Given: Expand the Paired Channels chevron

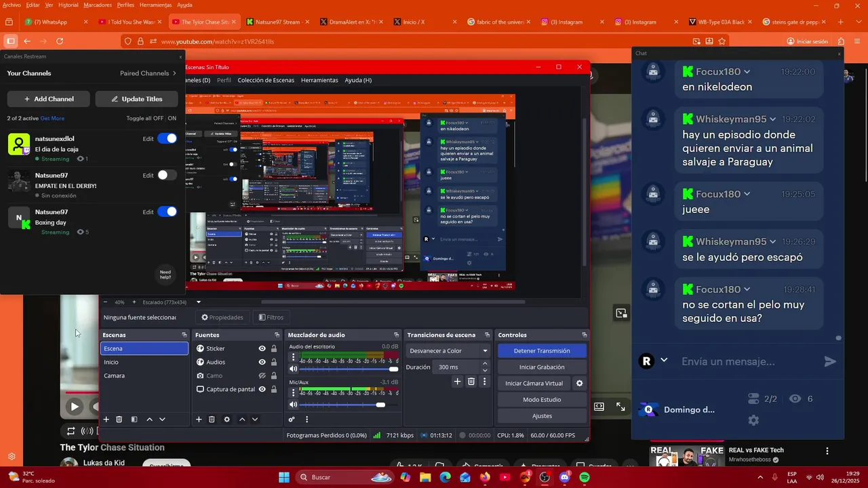Looking at the screenshot, I should [x=174, y=73].
